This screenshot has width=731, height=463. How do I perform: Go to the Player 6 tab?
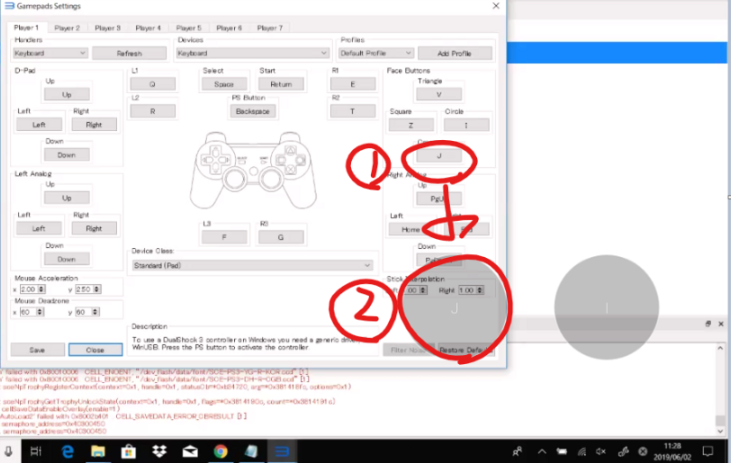[229, 28]
